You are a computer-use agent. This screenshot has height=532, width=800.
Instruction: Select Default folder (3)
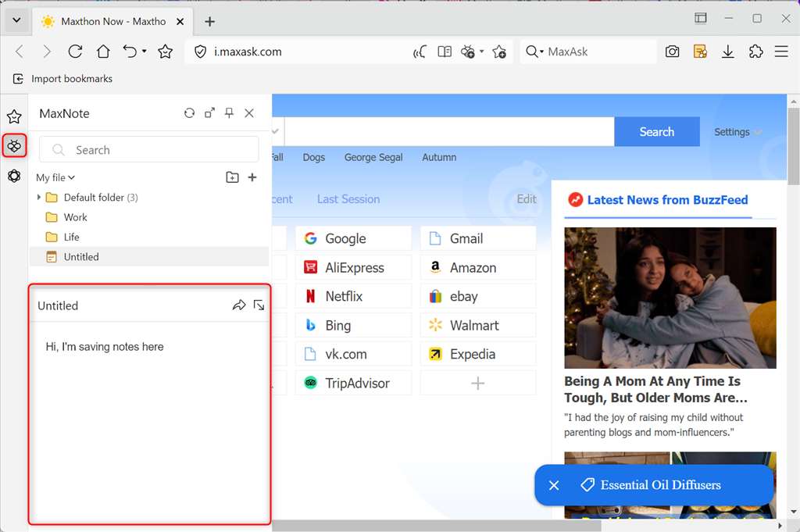(x=101, y=198)
